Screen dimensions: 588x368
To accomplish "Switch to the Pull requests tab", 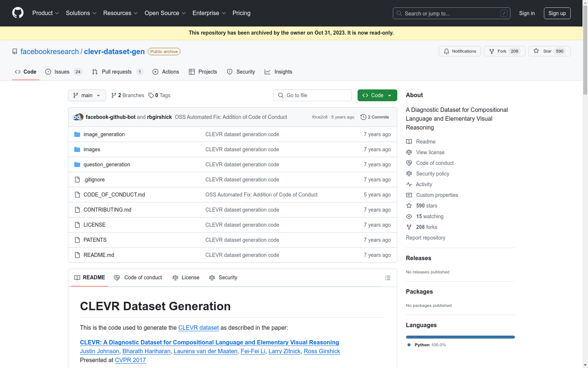I will tap(118, 72).
